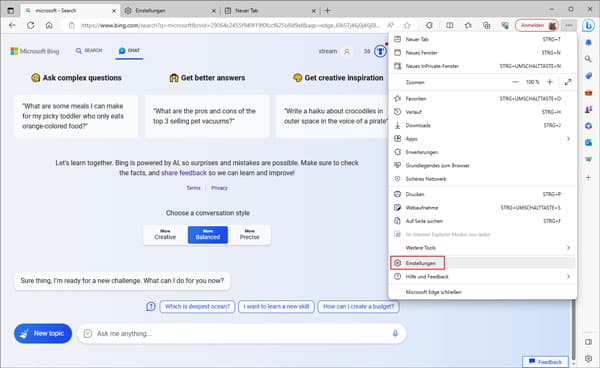This screenshot has width=600, height=368.
Task: Open the search icon in Edge sidebar
Action: tap(588, 59)
